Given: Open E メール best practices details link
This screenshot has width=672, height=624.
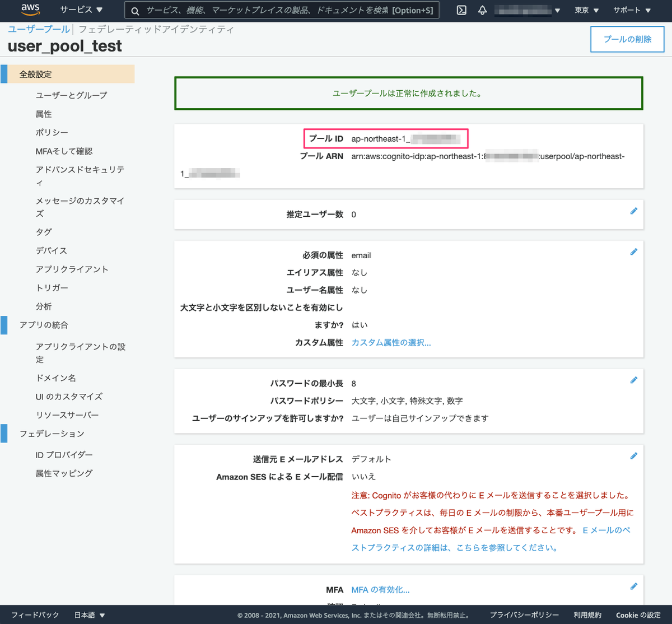Looking at the screenshot, I should [491, 539].
